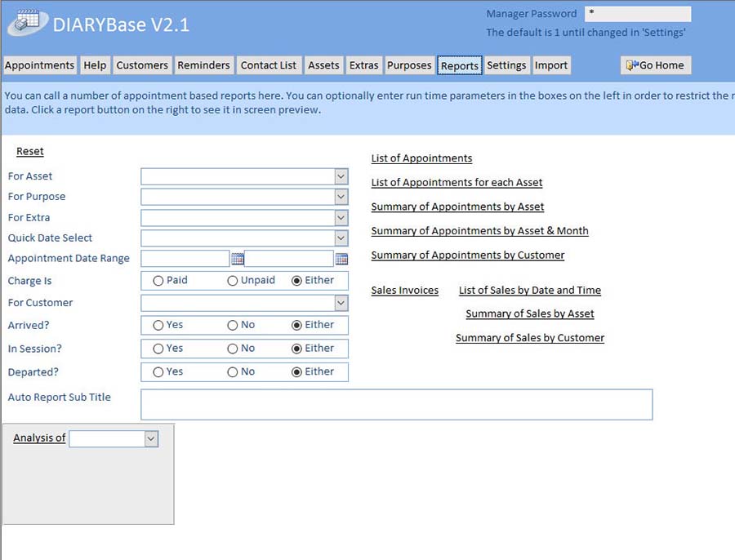Select Either for Arrived
This screenshot has height=560, width=735.
point(296,325)
